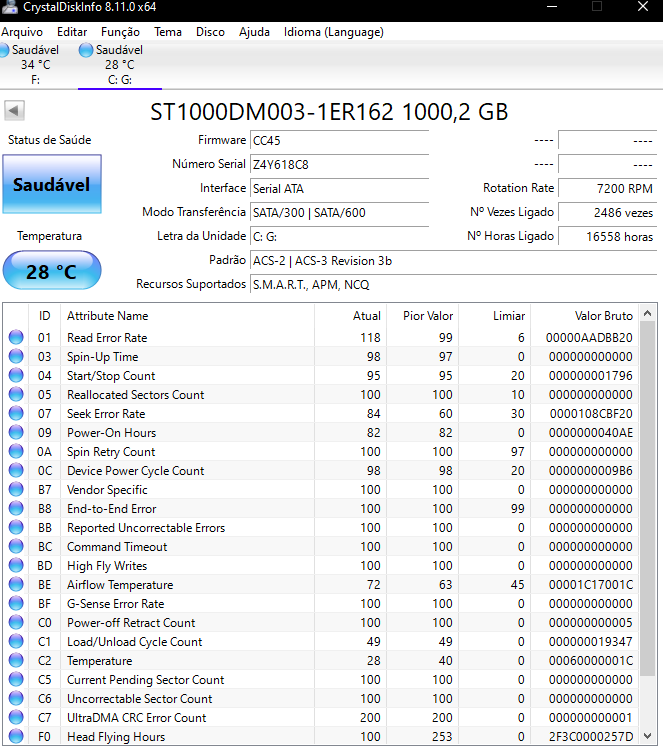
Task: Click the status orb for End-to-End Error
Action: click(x=16, y=508)
